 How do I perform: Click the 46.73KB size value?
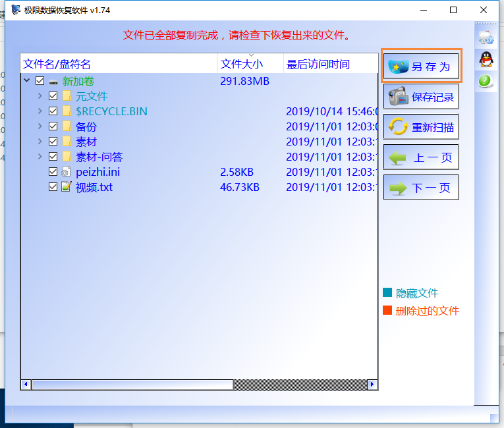click(240, 187)
